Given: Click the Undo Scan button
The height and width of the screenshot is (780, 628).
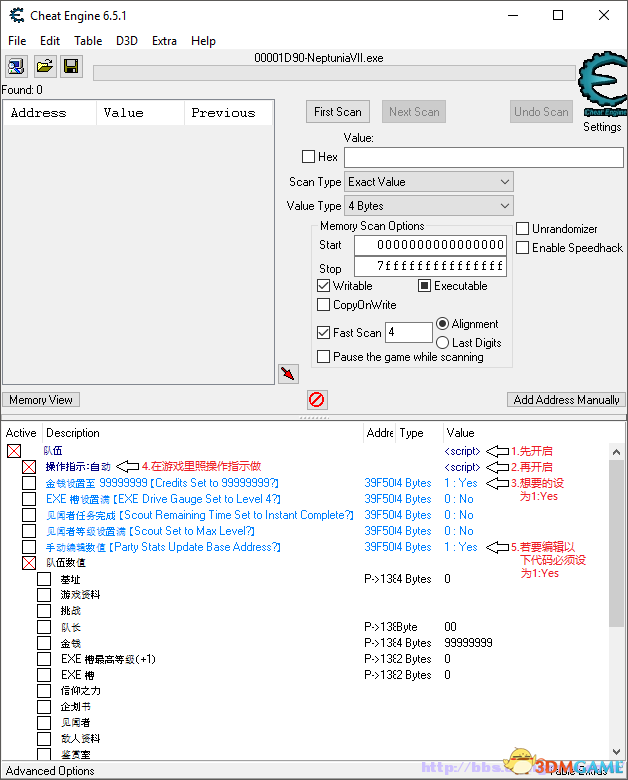Looking at the screenshot, I should coord(541,112).
